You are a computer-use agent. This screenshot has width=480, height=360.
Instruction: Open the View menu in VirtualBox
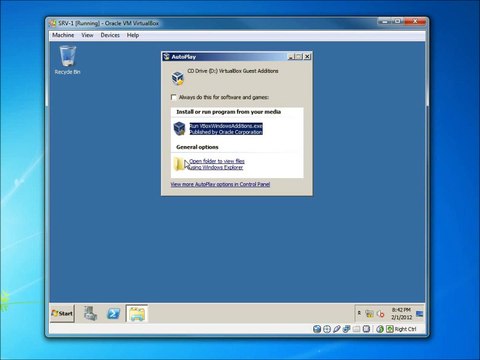(87, 35)
